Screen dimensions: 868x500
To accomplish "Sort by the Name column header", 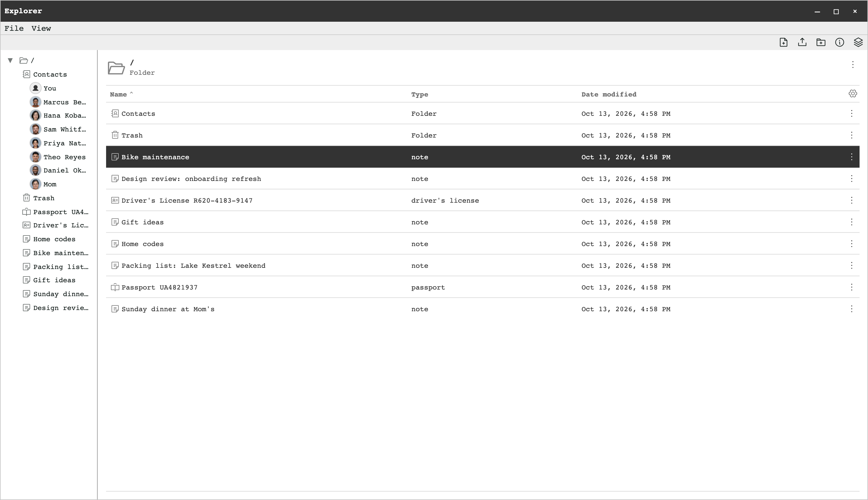I will (x=118, y=94).
